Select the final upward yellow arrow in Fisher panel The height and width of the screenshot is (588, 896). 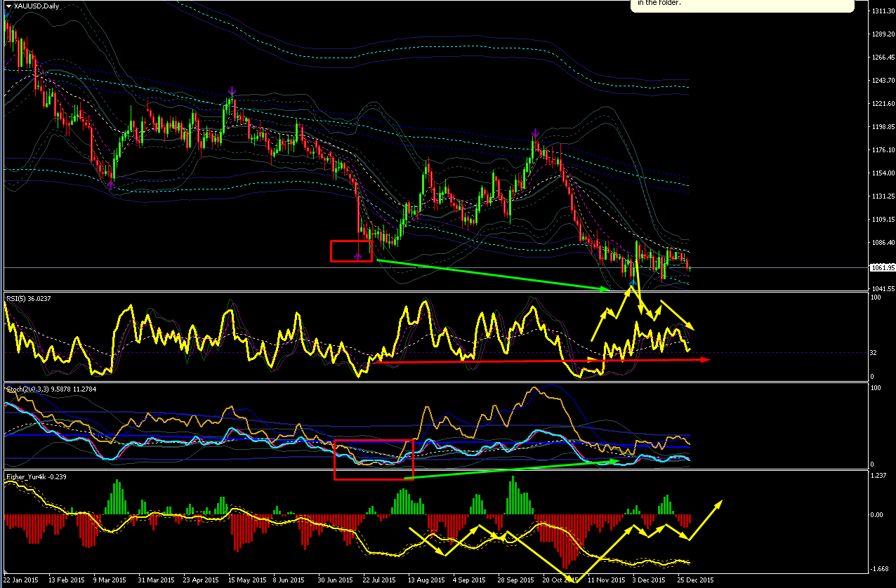(705, 519)
